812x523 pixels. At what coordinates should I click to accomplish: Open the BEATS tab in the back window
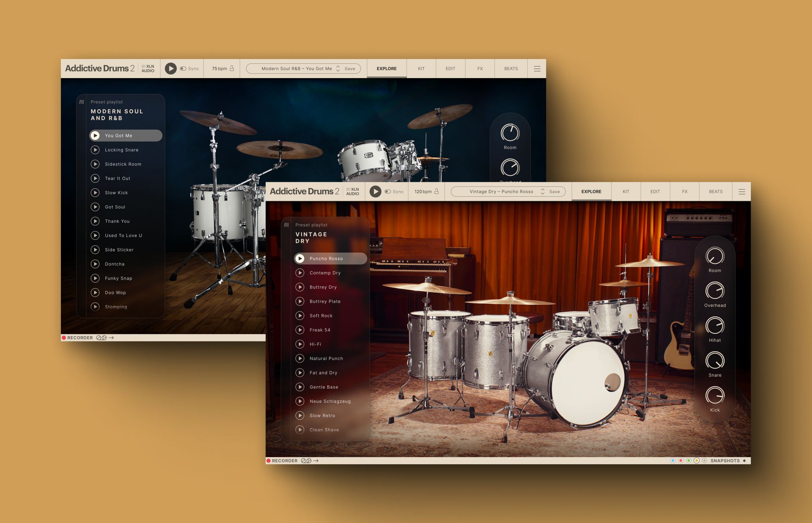pos(511,69)
